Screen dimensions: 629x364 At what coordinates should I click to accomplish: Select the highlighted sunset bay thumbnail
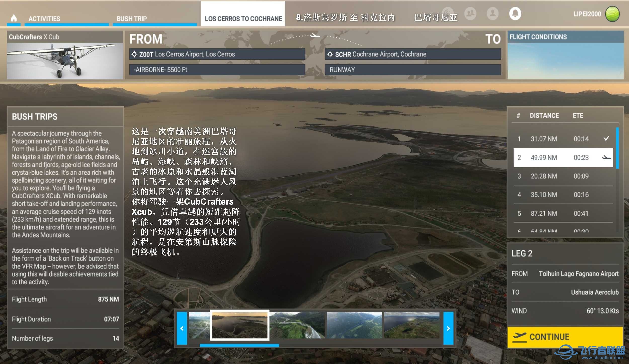point(240,325)
